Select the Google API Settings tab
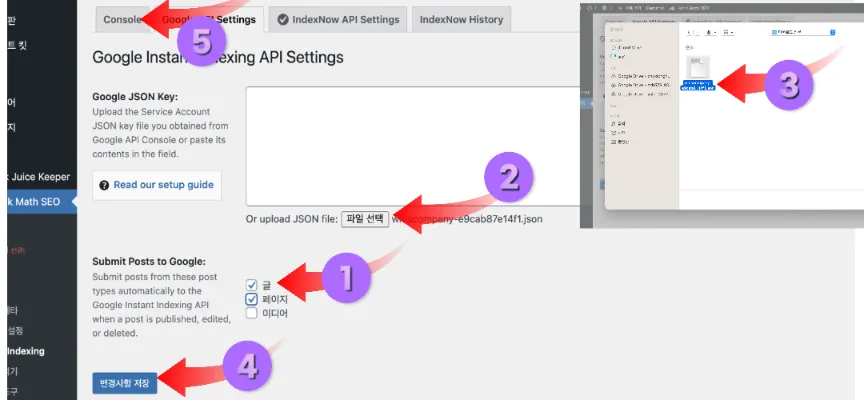Screen dimensions: 864x400 click(x=209, y=19)
